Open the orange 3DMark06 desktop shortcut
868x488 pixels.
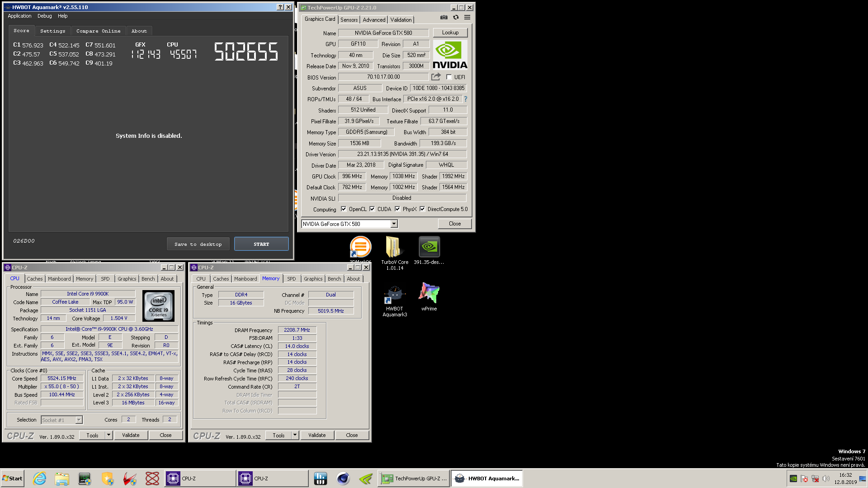(360, 248)
